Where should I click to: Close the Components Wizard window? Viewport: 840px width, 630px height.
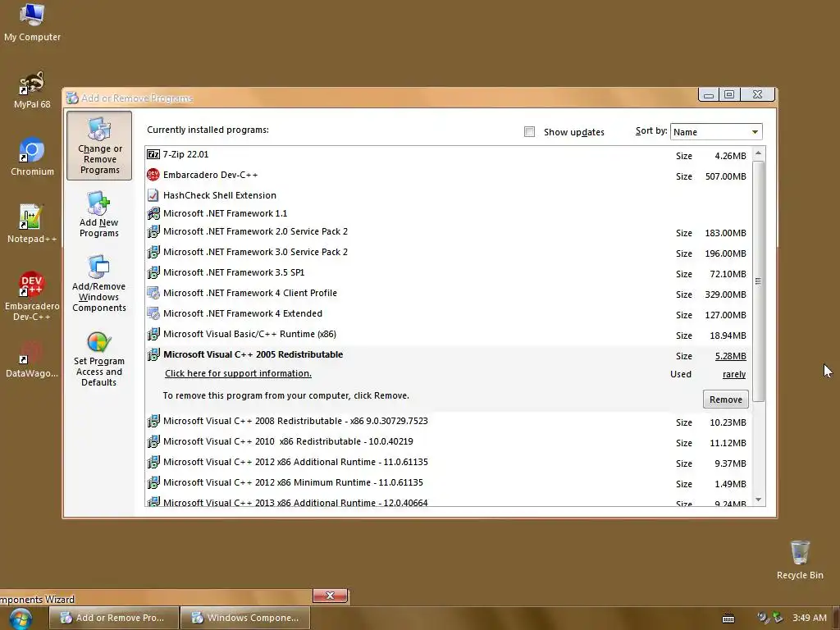pos(330,596)
